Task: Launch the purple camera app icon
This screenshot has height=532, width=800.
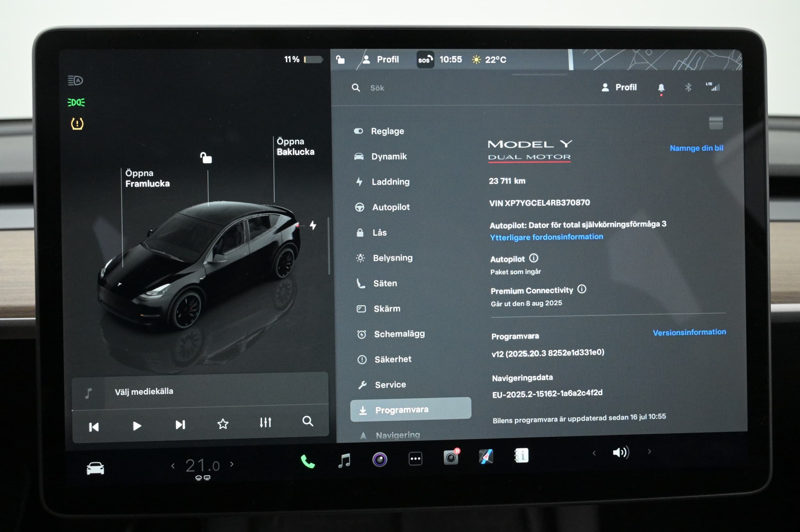Action: tap(380, 459)
